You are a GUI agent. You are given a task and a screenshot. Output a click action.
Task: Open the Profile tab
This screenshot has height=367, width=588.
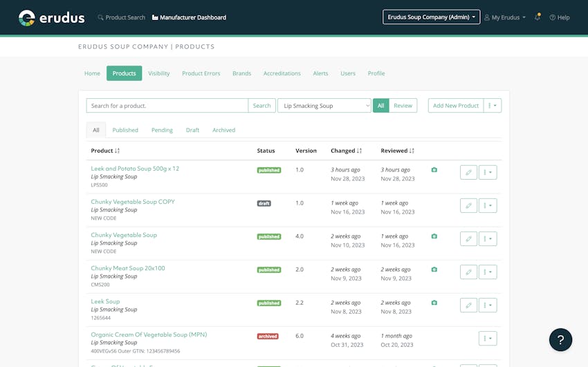(376, 73)
